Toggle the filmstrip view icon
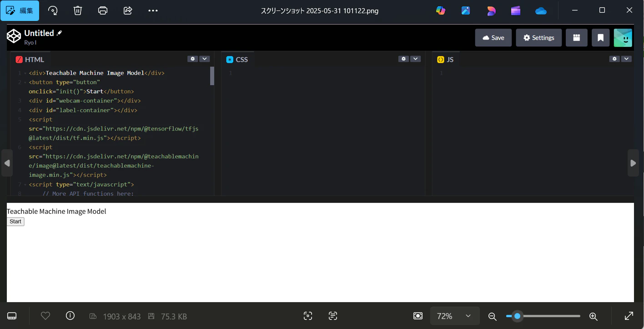 (x=12, y=316)
